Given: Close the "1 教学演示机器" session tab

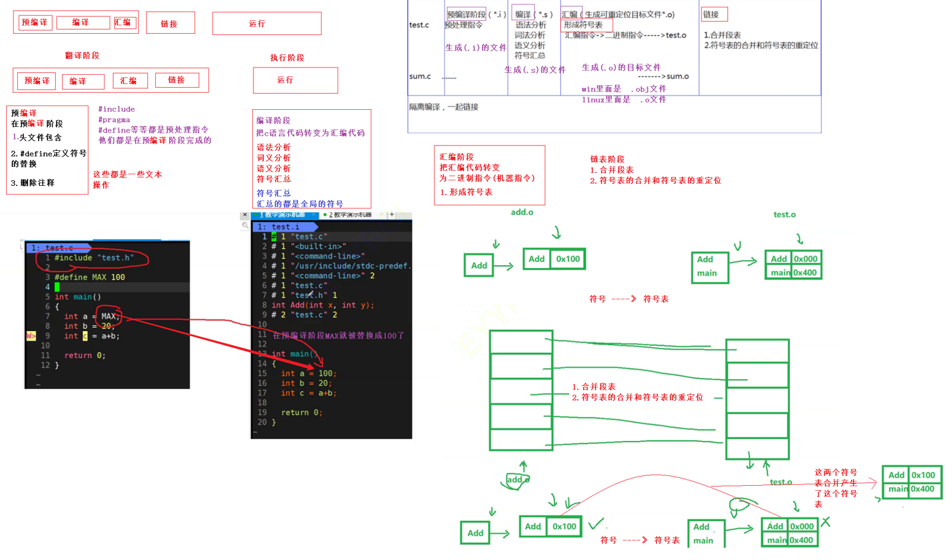Looking at the screenshot, I should click(x=314, y=215).
